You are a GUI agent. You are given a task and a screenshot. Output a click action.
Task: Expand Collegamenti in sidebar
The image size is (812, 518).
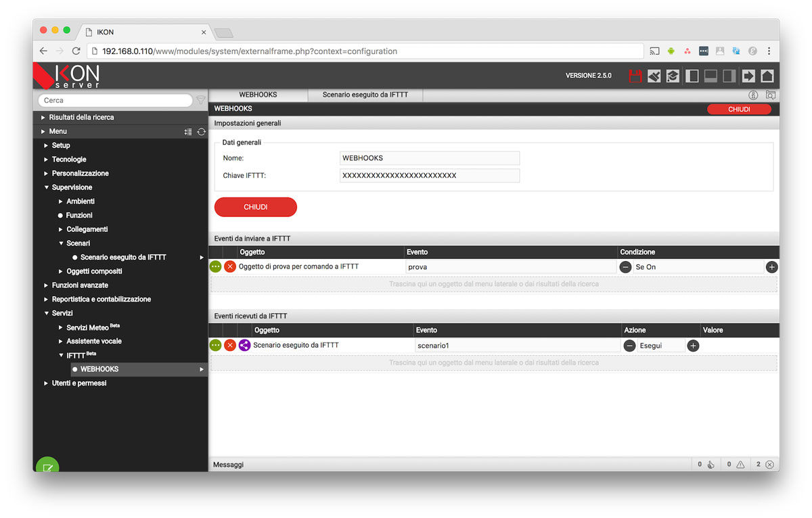pos(60,229)
